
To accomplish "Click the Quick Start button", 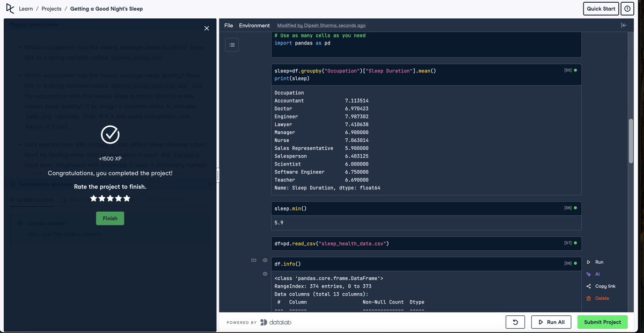I will 601,9.
